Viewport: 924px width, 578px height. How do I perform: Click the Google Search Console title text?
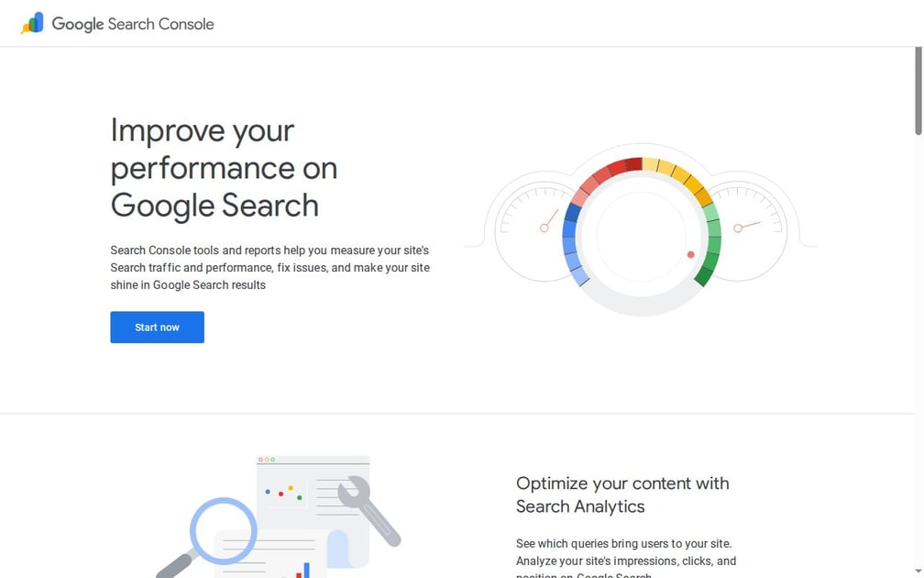pyautogui.click(x=133, y=24)
